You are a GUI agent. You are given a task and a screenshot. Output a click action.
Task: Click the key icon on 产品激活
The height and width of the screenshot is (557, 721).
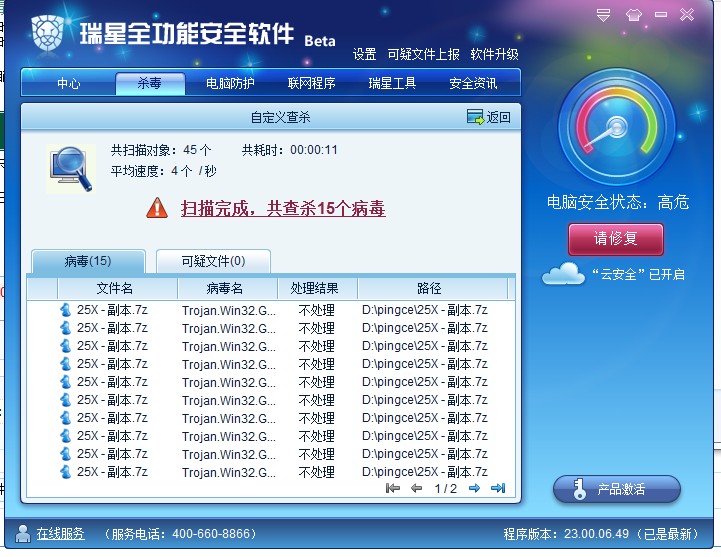579,489
